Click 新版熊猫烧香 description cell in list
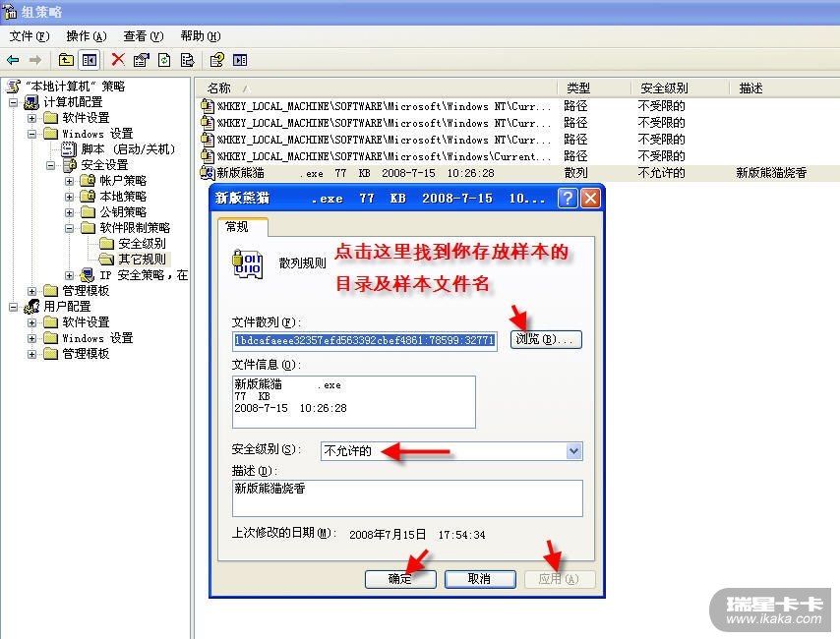Screen dimensions: 840x639 point(771,173)
